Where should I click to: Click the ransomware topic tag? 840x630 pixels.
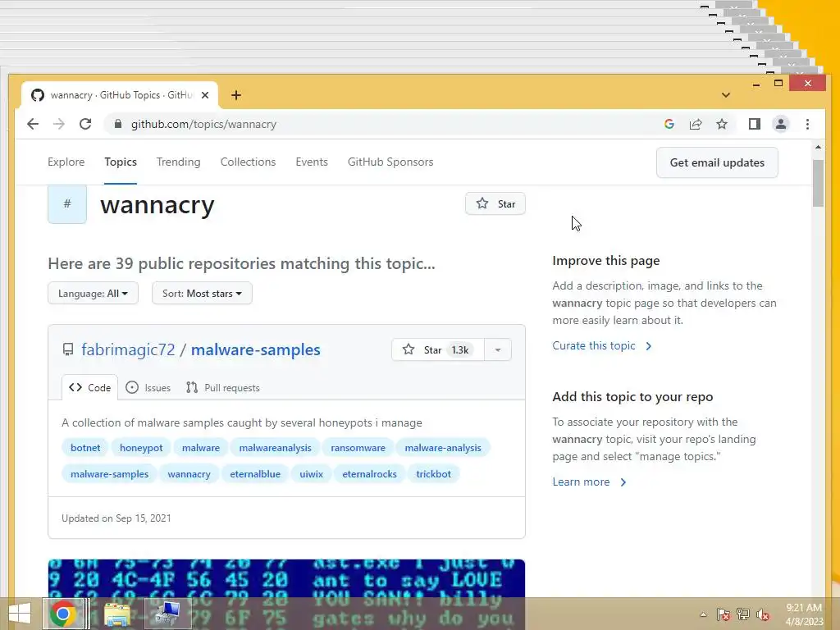point(358,447)
